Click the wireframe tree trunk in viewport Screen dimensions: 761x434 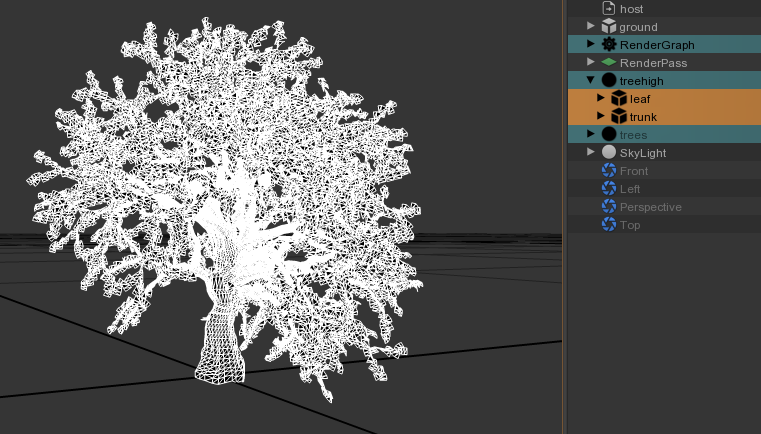point(220,345)
